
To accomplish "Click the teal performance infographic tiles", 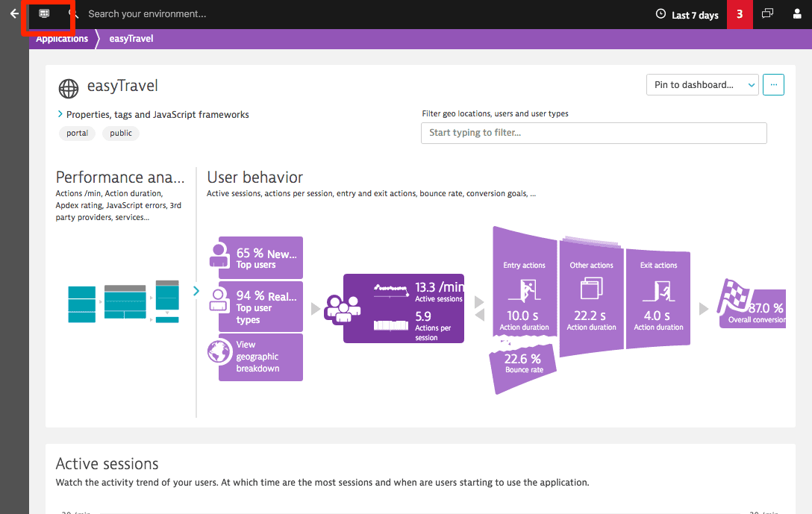I will [x=123, y=302].
